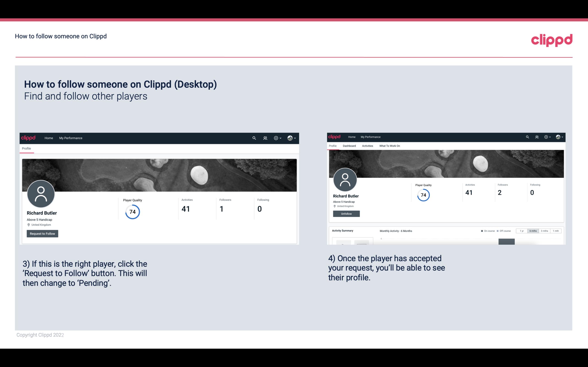This screenshot has width=588, height=367.
Task: Click the Activity Summary section header
Action: click(342, 230)
